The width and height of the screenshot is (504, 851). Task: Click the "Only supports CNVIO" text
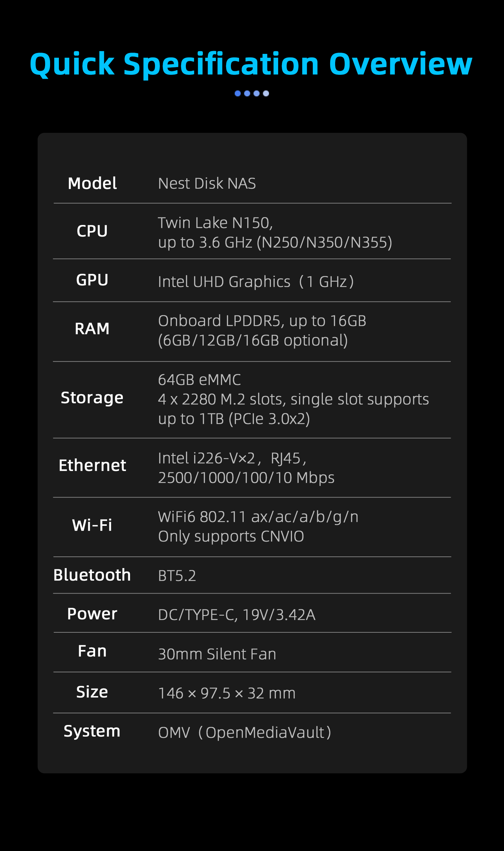click(x=231, y=537)
